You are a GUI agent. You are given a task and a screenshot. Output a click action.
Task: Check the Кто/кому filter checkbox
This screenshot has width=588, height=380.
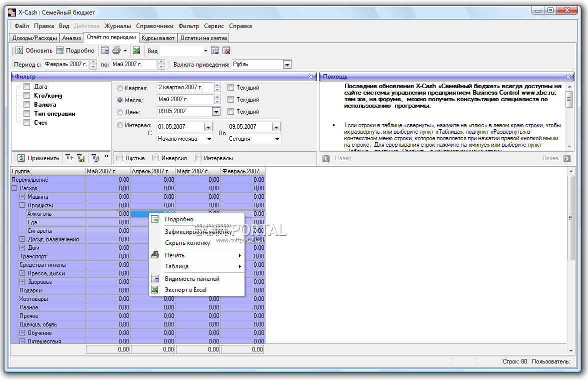click(27, 96)
